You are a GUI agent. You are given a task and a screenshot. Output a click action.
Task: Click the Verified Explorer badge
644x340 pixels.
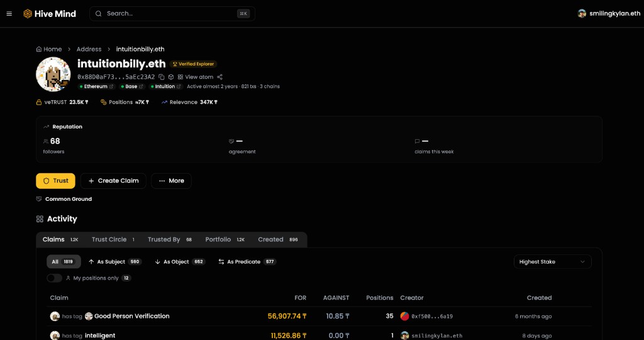click(194, 64)
